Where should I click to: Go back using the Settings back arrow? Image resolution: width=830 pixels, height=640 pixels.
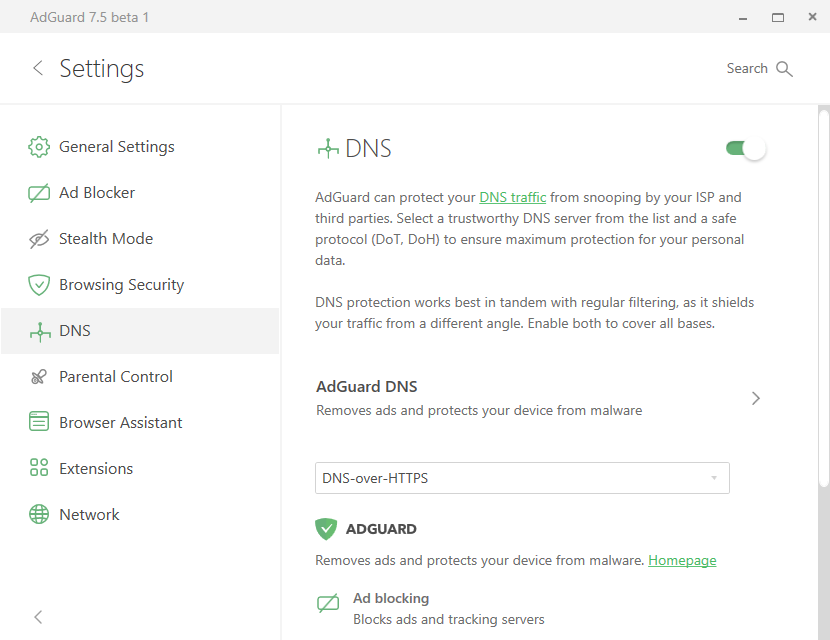(x=38, y=68)
